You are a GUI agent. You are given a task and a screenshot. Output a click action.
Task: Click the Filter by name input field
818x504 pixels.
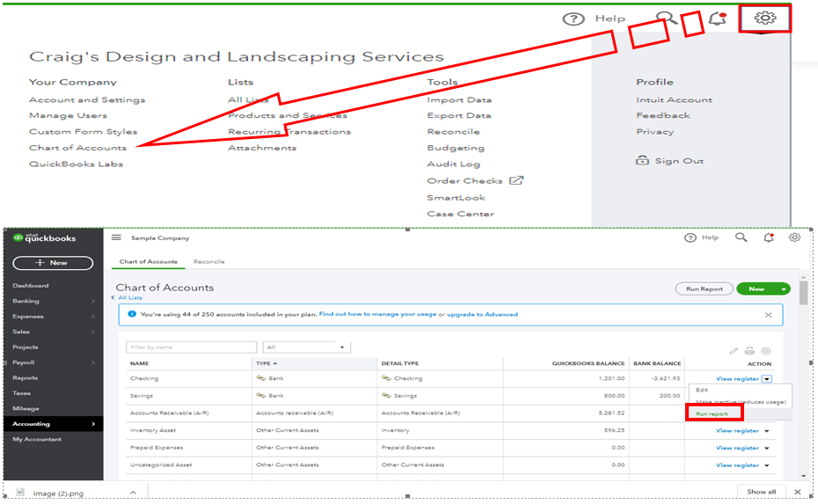click(191, 347)
